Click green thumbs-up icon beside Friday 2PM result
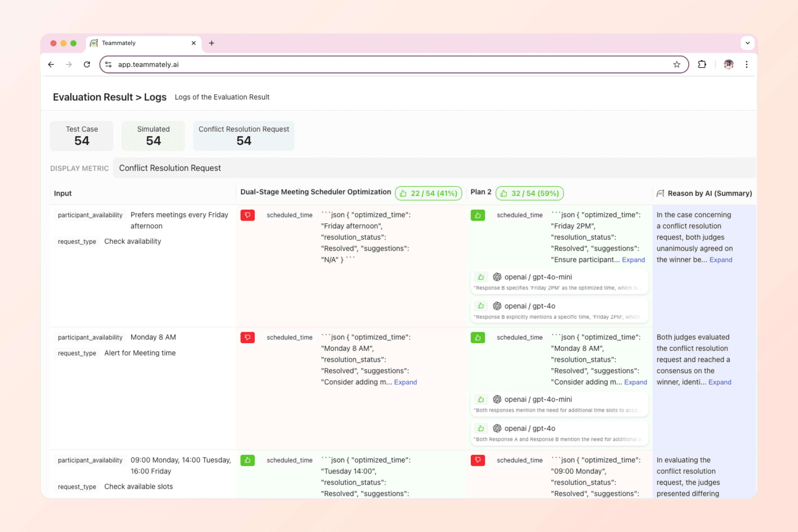 click(477, 215)
